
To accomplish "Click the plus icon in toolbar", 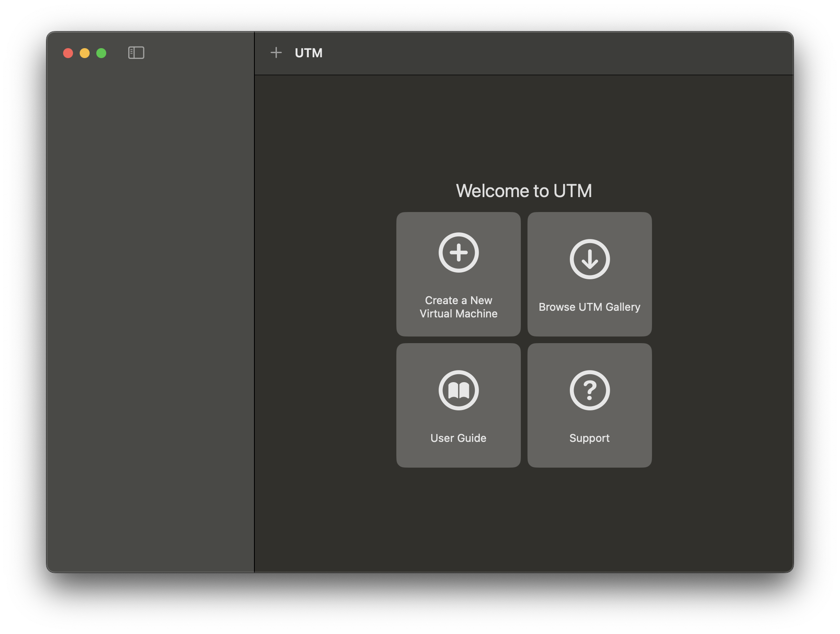I will pyautogui.click(x=276, y=53).
